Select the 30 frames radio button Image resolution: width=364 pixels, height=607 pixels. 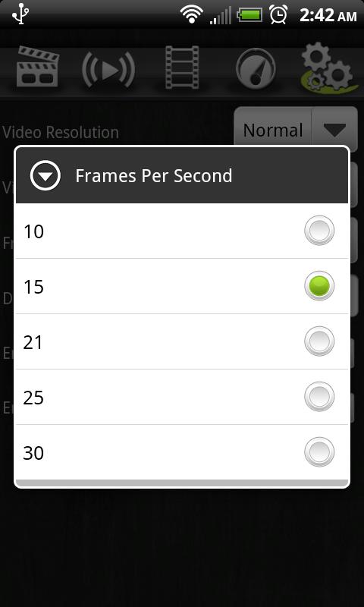coord(319,452)
